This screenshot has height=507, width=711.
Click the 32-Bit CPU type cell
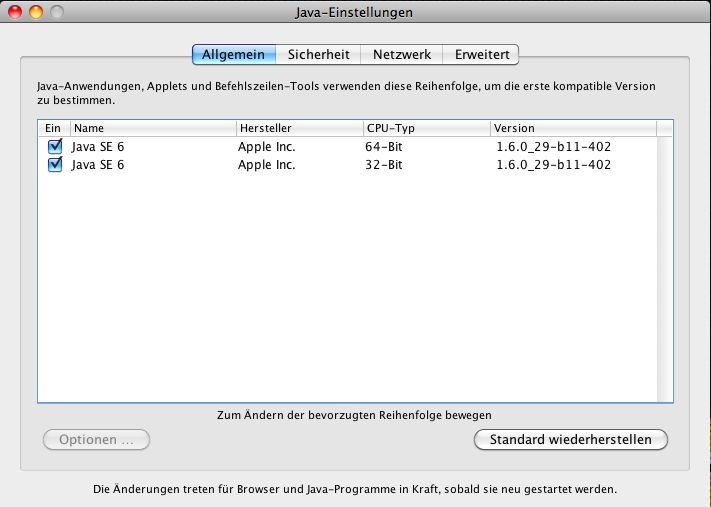[384, 165]
